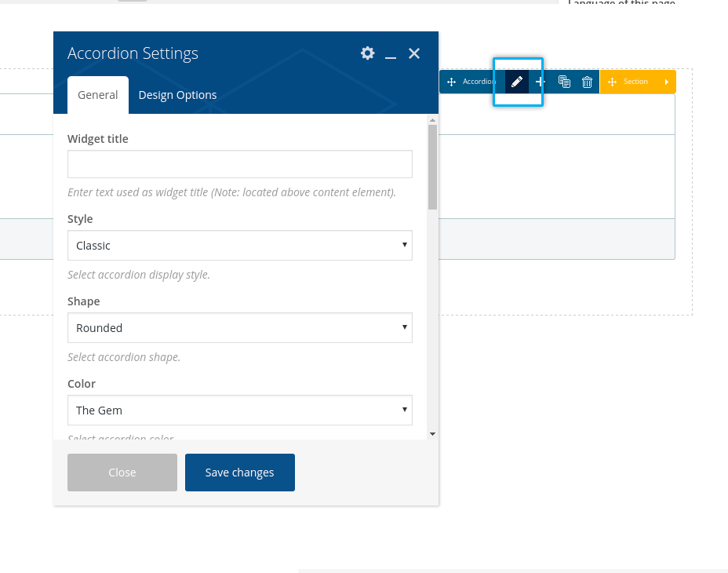Open the settings gear in Accordion Settings header
This screenshot has height=573, width=728.
(x=367, y=53)
